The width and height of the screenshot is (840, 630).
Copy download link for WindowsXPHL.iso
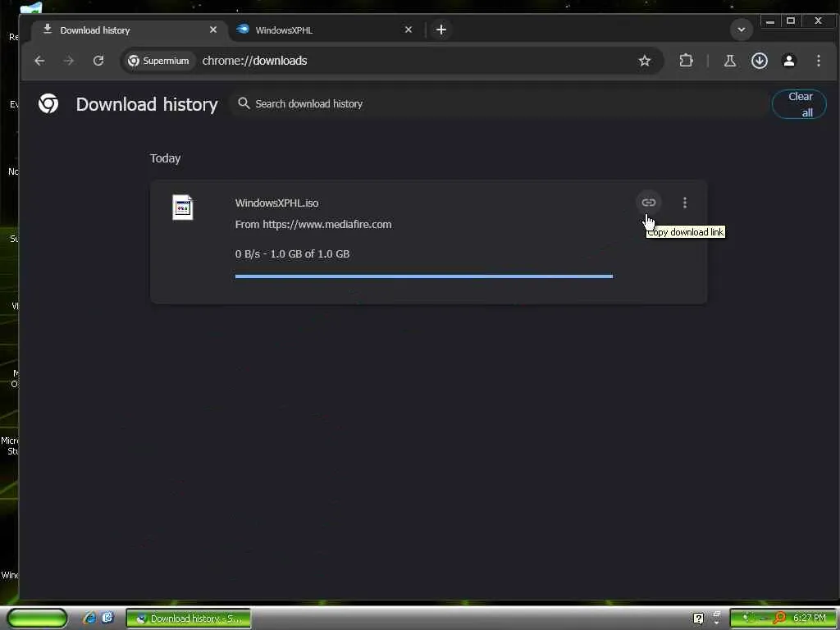pos(648,203)
